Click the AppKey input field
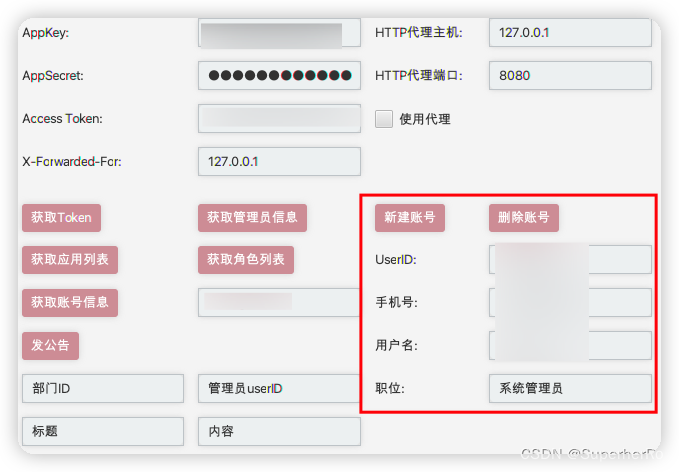679x472 pixels. click(279, 32)
